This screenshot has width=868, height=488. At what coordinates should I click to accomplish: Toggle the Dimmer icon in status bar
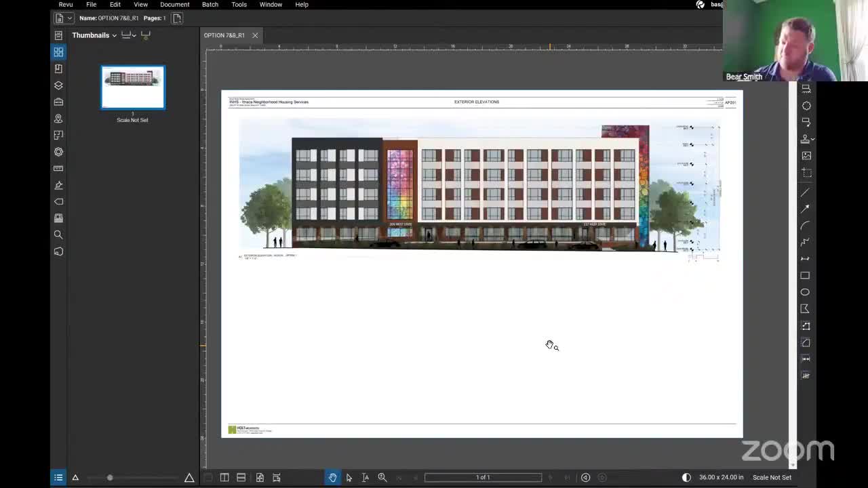point(686,478)
